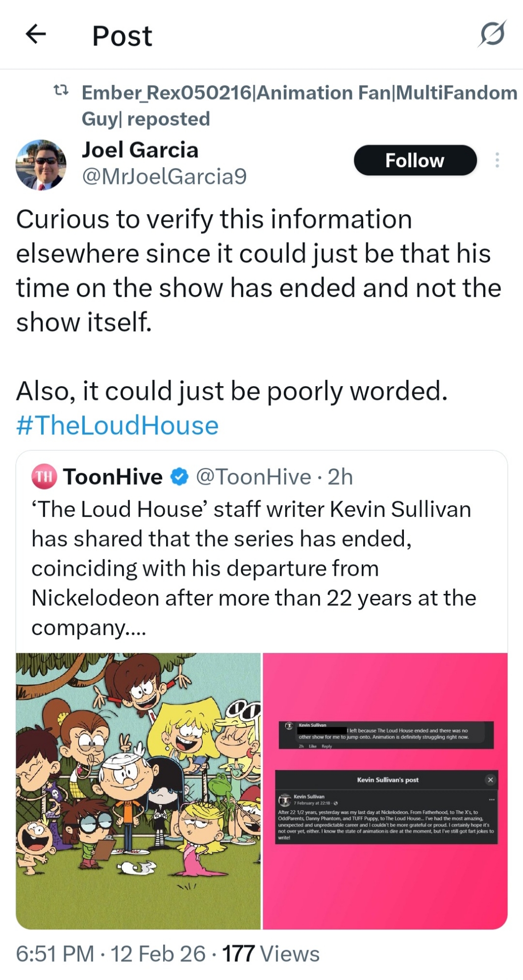
Task: Open Joel Garcia's profile picture
Action: tap(41, 165)
